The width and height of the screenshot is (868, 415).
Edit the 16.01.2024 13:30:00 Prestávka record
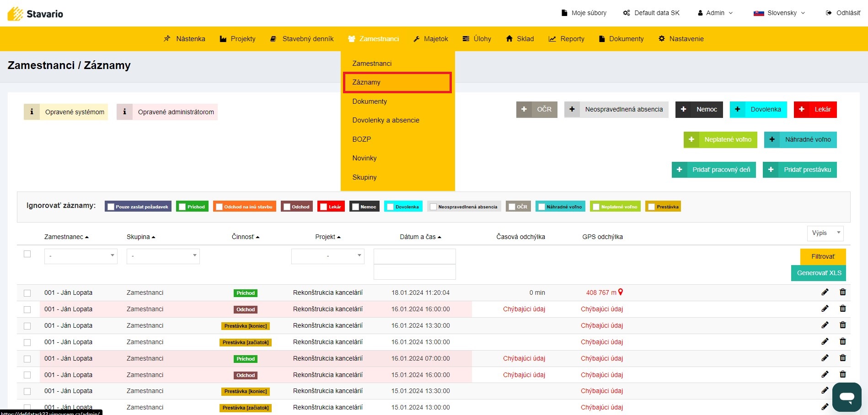pyautogui.click(x=825, y=325)
